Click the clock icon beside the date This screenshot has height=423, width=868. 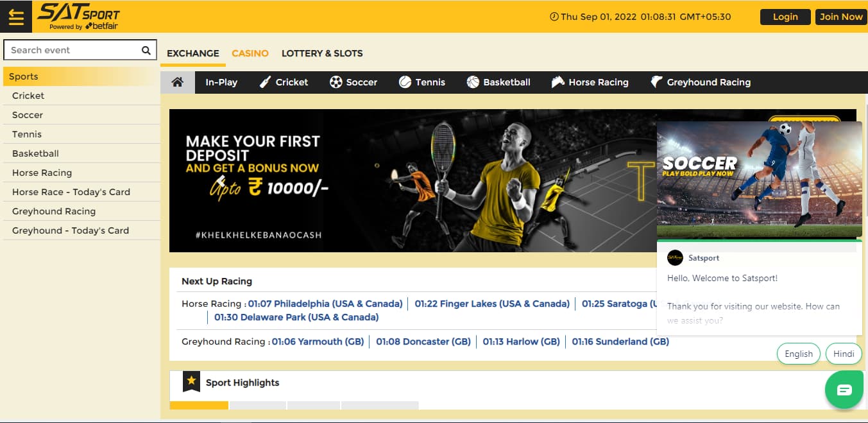554,17
